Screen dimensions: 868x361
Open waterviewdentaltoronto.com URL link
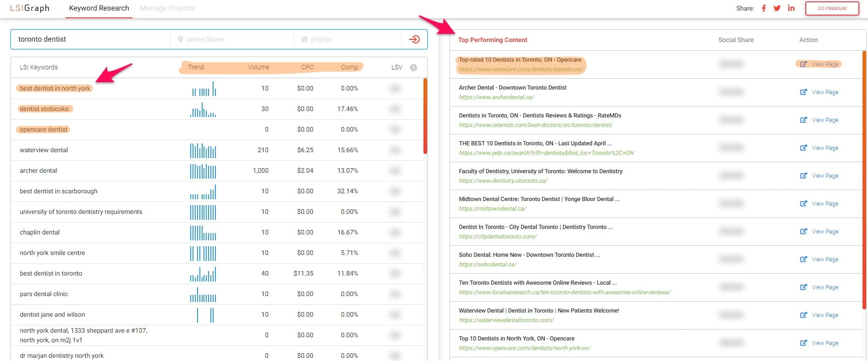(506, 320)
